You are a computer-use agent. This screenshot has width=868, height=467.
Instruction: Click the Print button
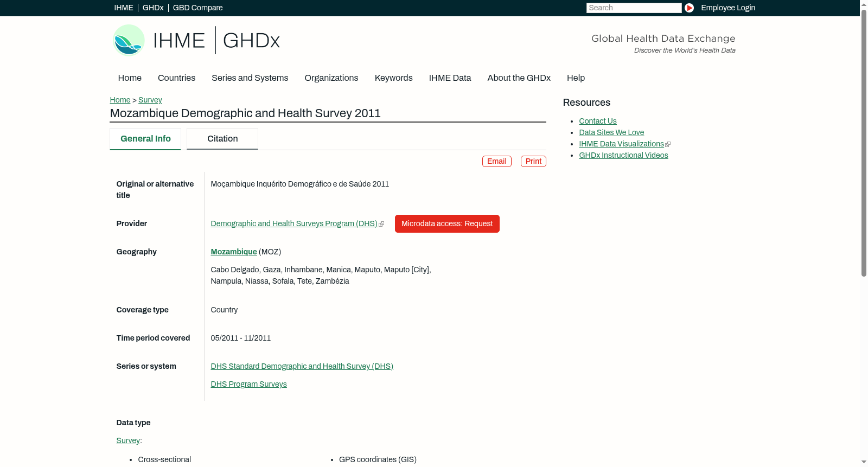pyautogui.click(x=533, y=161)
